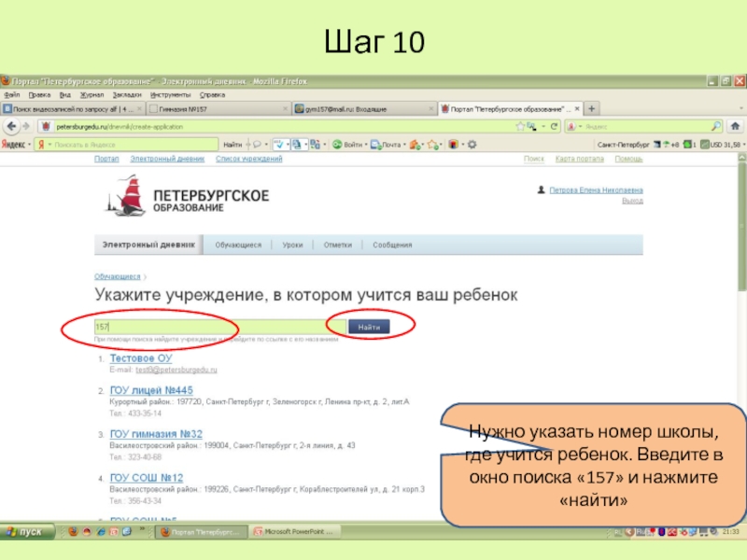Open the ГОУ гимназия №32 link
This screenshot has width=747, height=560.
tap(156, 434)
